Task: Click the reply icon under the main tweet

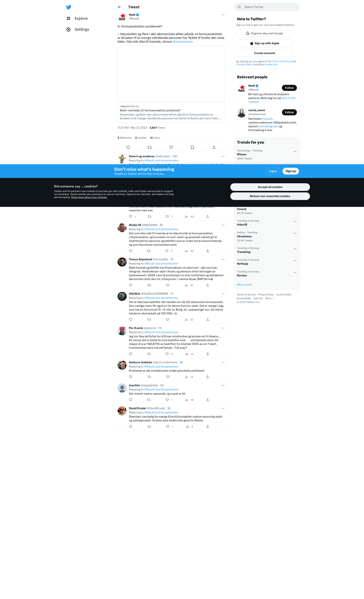Action: (x=128, y=147)
